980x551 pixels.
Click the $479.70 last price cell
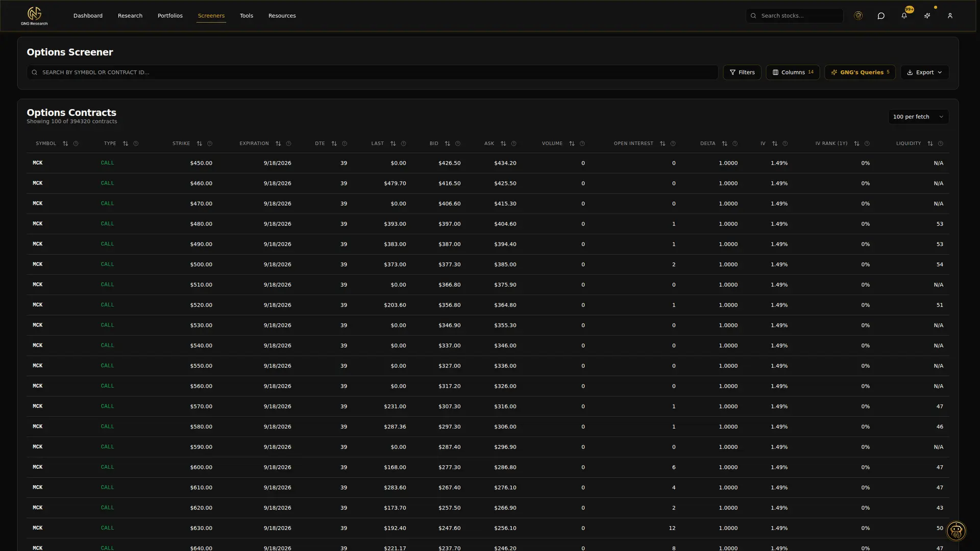(395, 184)
